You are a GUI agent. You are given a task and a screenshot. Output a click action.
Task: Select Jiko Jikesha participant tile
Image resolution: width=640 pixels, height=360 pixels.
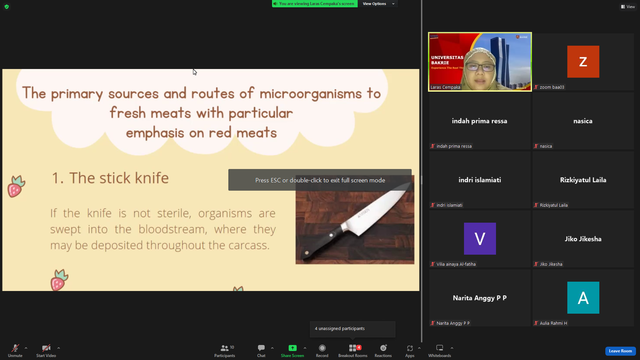coord(583,239)
